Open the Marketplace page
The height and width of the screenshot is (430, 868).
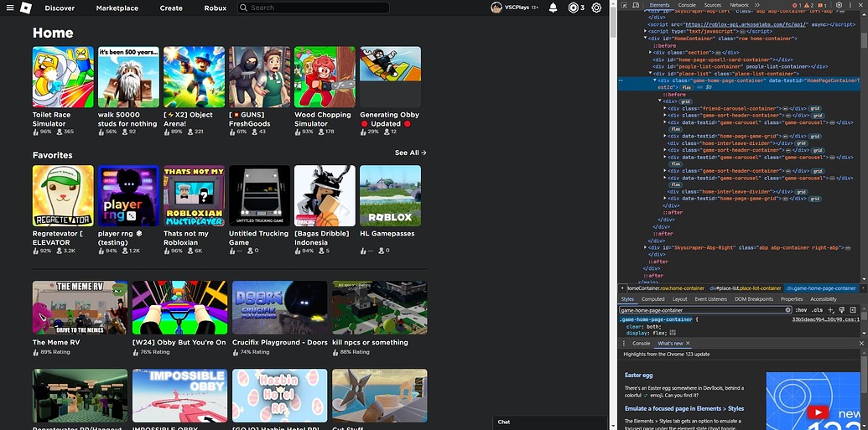point(117,8)
